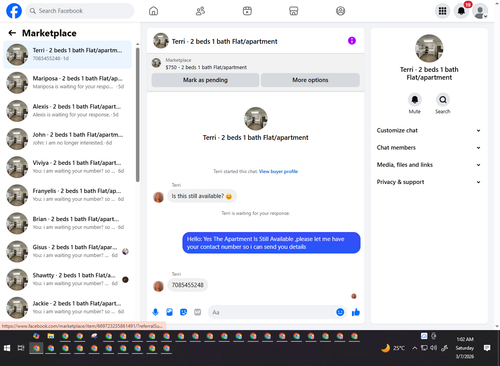The height and width of the screenshot is (366, 500).
Task: Click large listing photo in right panel
Action: 429,48
